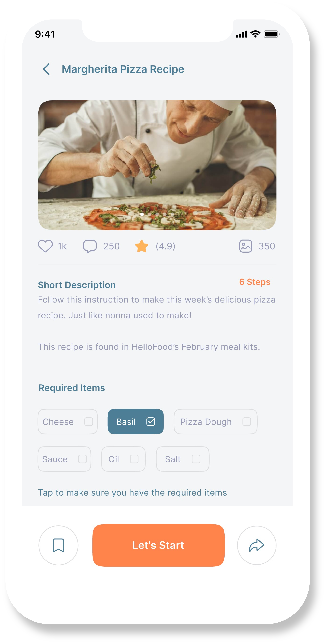Uncheck the Basil required item
Viewport: 326px width, 644px height.
click(151, 422)
